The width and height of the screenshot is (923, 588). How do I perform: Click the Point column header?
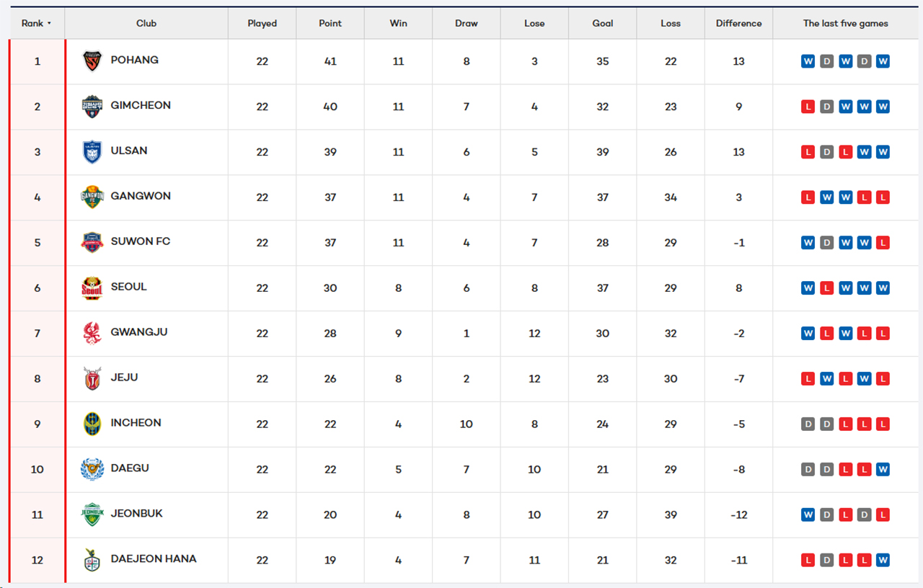(330, 24)
